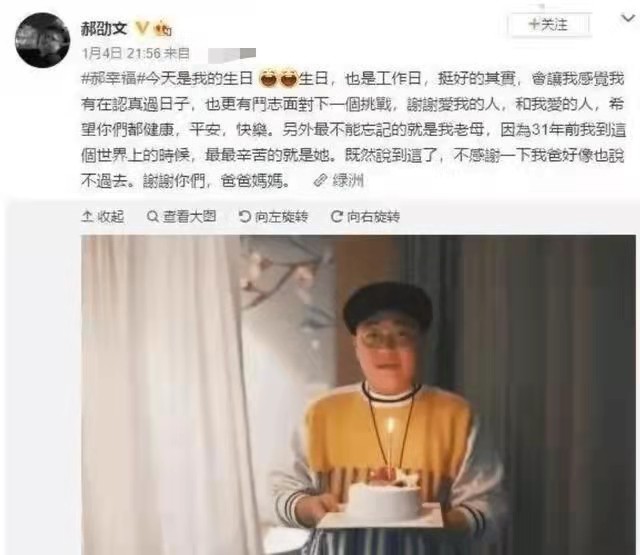Click the magnifier icon for large view
640x555 pixels.
coord(153,216)
